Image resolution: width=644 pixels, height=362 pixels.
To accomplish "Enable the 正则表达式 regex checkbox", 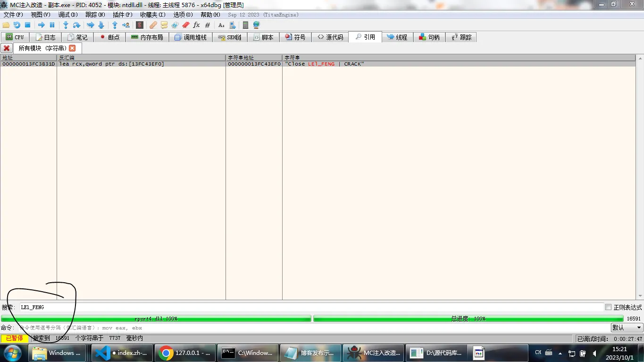I will click(608, 307).
